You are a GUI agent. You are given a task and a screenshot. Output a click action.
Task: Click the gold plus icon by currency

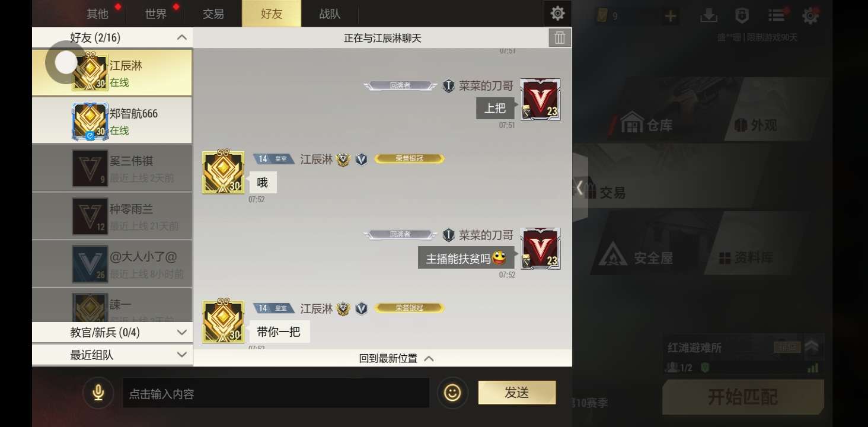[671, 16]
